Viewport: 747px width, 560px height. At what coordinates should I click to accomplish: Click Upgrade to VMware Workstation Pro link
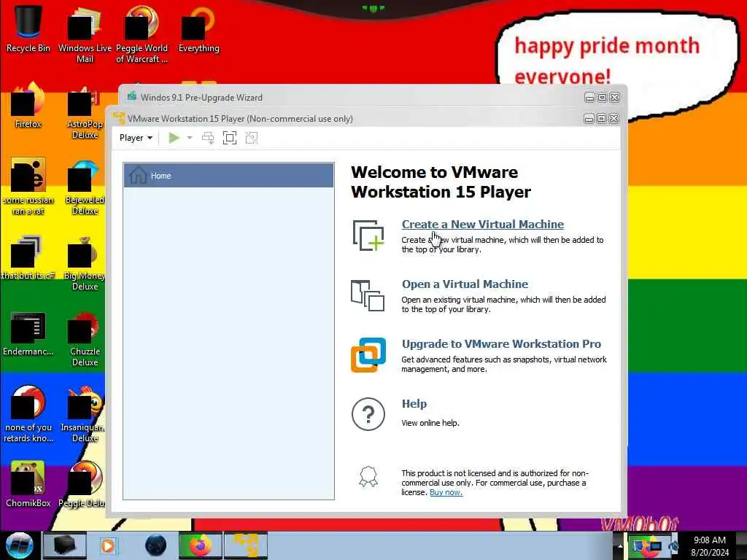(x=501, y=344)
